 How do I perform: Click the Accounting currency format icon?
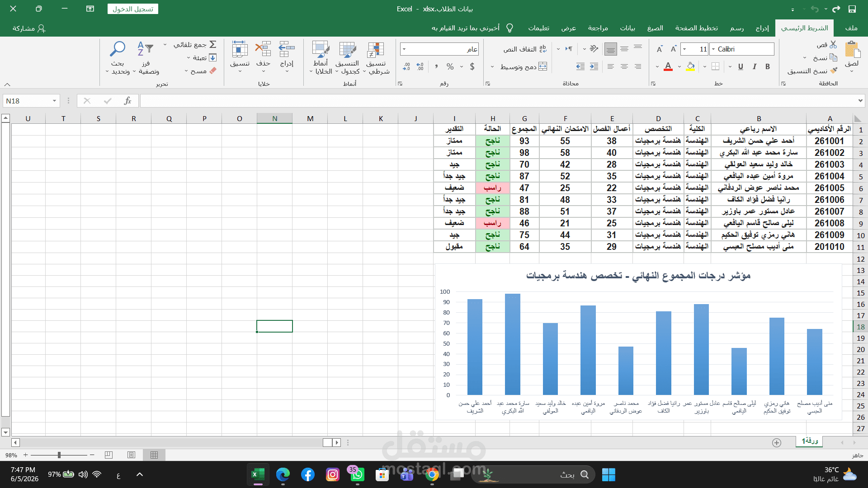(x=472, y=66)
